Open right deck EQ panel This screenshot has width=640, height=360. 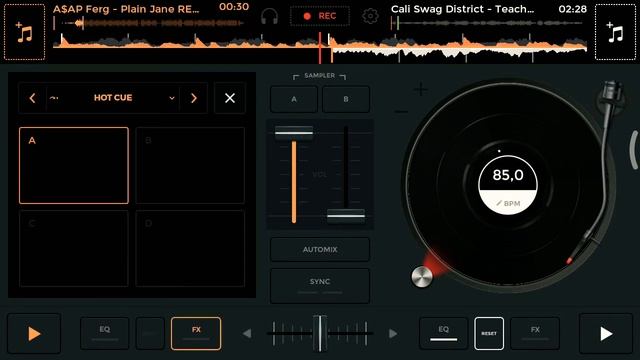coord(443,333)
